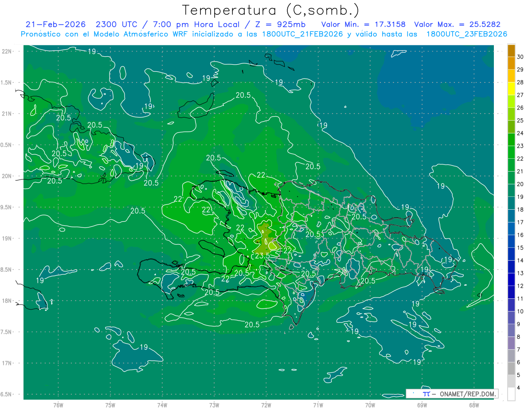Click the '21N' latitude axis label

[x=7, y=114]
